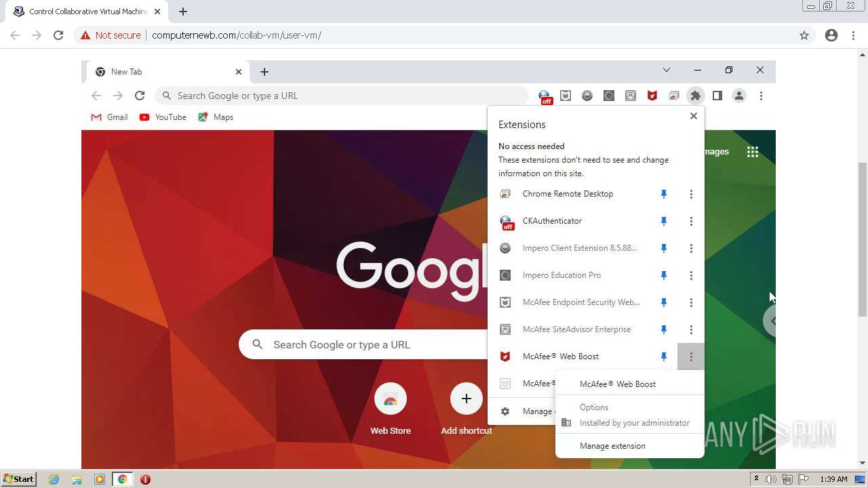The height and width of the screenshot is (488, 868).
Task: Select the Control Collaborative Virtual Machine tab
Action: click(x=87, y=12)
